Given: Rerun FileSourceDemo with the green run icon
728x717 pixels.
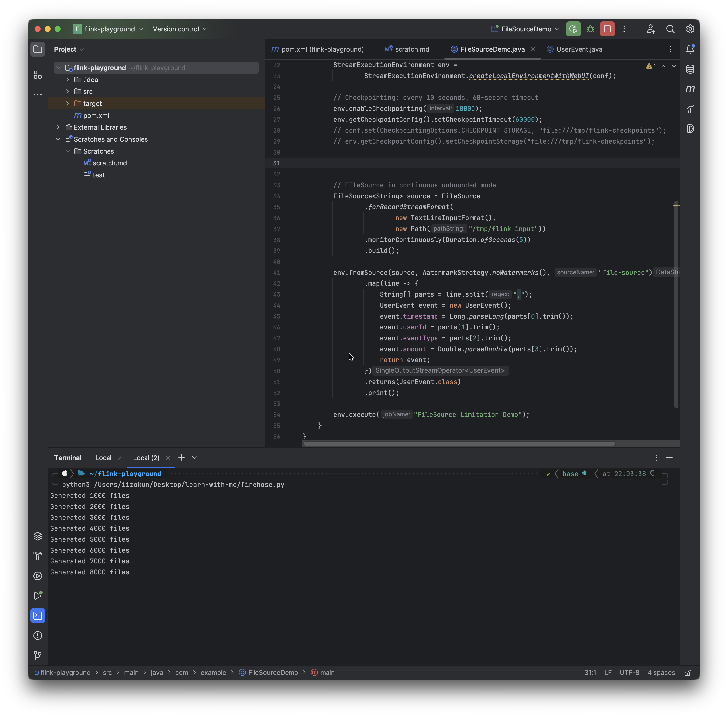Looking at the screenshot, I should pos(573,29).
